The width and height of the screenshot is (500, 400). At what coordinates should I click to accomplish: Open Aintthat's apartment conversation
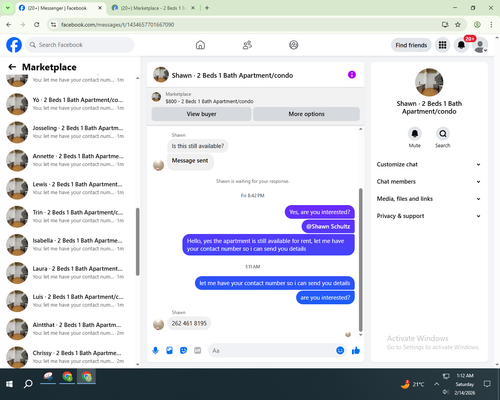click(69, 329)
